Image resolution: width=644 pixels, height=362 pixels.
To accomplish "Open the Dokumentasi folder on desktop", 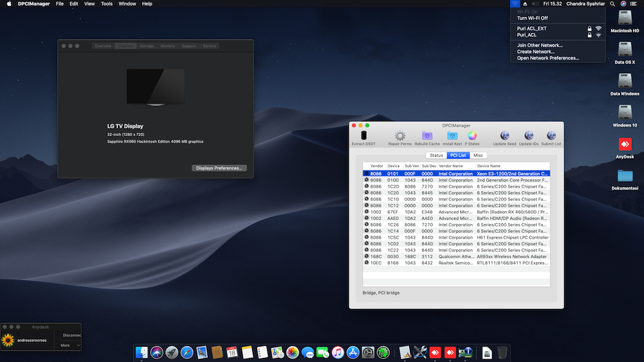I will pos(625,176).
